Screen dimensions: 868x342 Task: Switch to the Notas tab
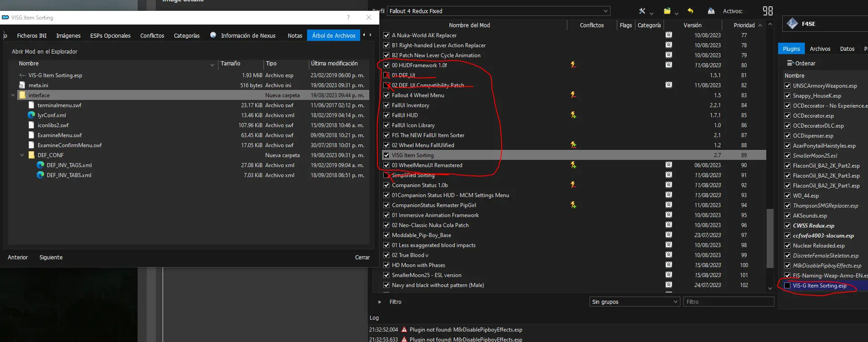coord(295,35)
